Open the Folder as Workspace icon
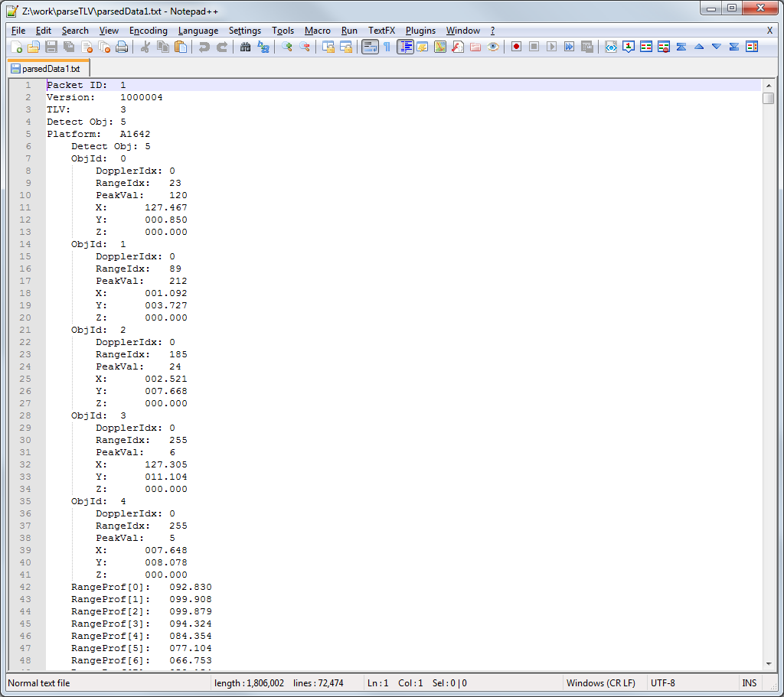The height and width of the screenshot is (697, 784). (475, 47)
